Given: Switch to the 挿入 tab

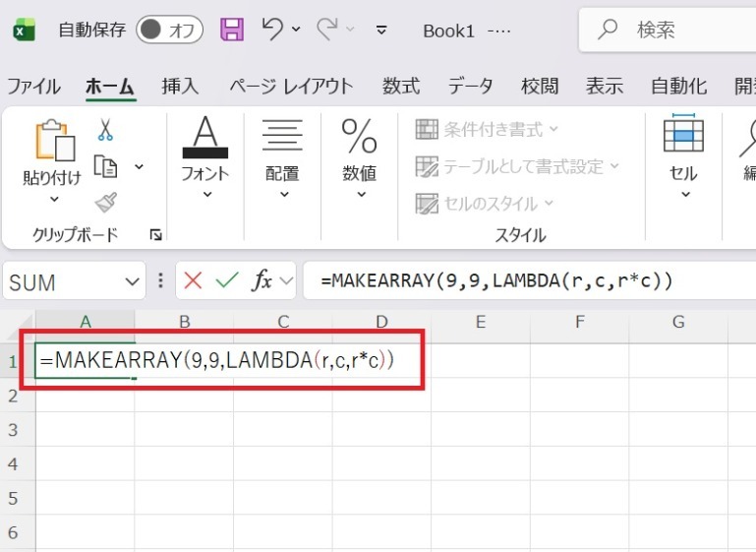Looking at the screenshot, I should 180,87.
